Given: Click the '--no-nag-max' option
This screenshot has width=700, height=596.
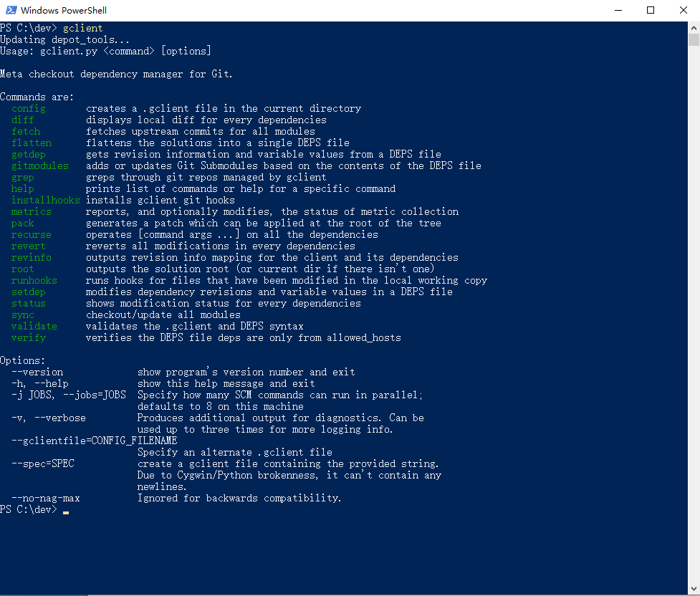Looking at the screenshot, I should point(46,499).
